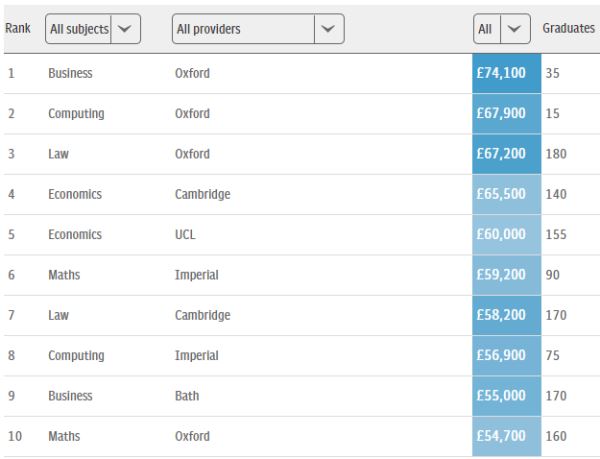Image resolution: width=600 pixels, height=459 pixels.
Task: Select UCL provider in rank 5
Action: tap(186, 235)
